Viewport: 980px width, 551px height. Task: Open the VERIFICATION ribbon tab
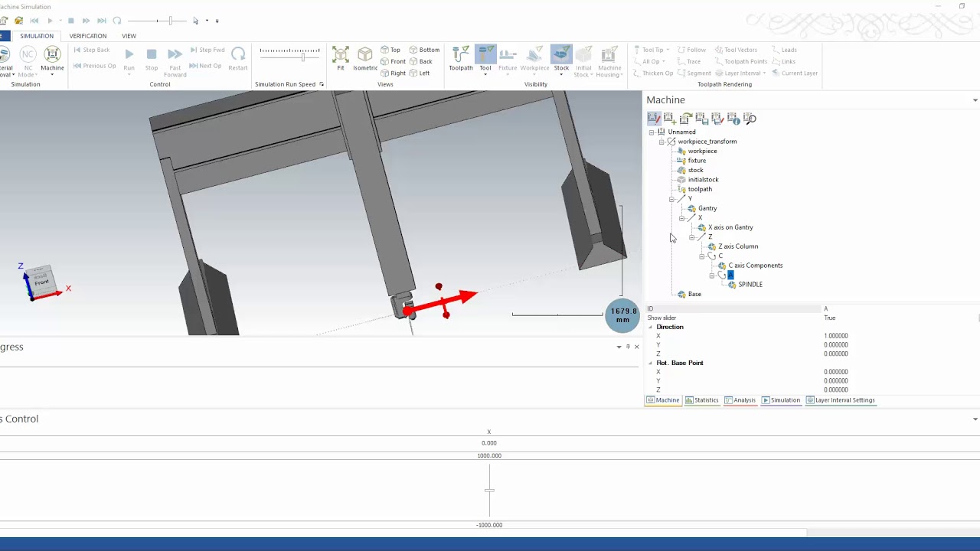tap(88, 36)
